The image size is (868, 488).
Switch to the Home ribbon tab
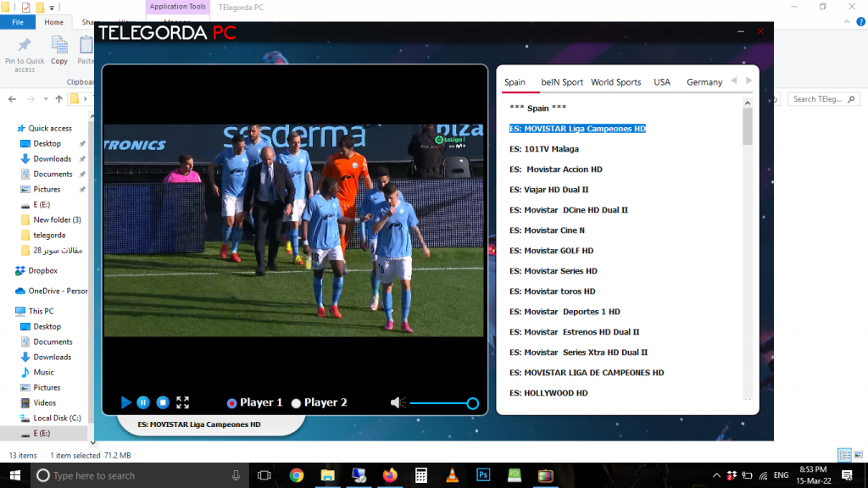53,22
